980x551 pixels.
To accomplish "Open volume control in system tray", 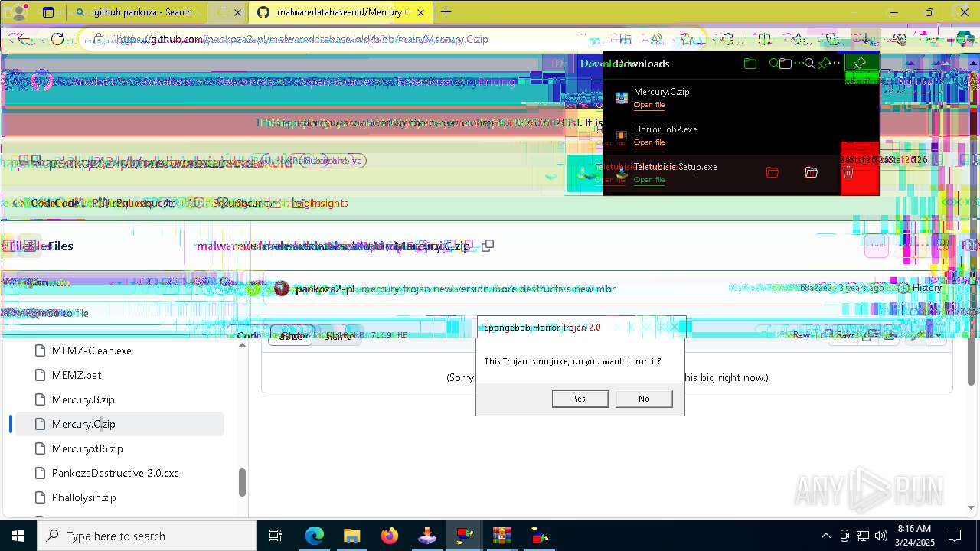I will pyautogui.click(x=880, y=536).
